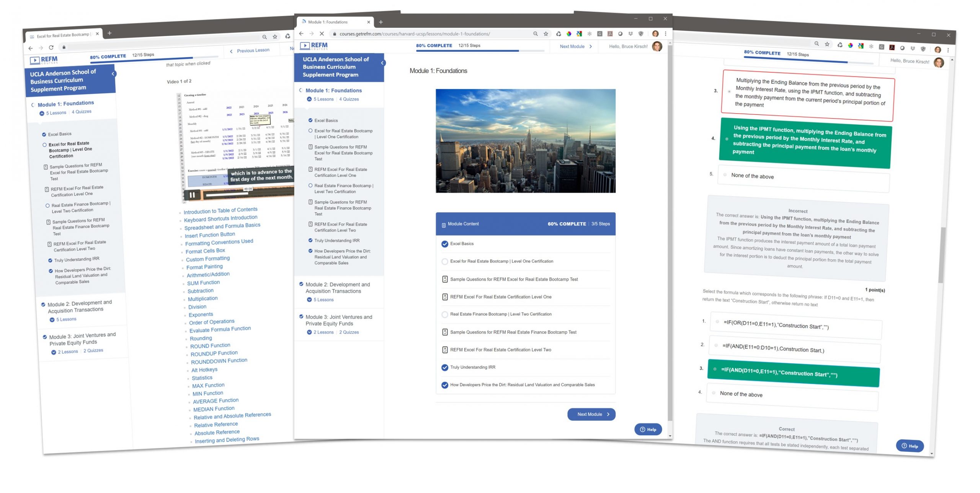The width and height of the screenshot is (980, 493).
Task: Stop page loading in center browser
Action: pos(322,34)
